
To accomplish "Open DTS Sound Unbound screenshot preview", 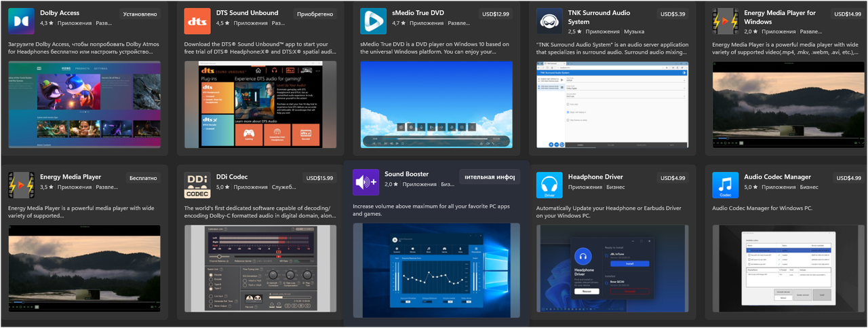I will pos(260,105).
